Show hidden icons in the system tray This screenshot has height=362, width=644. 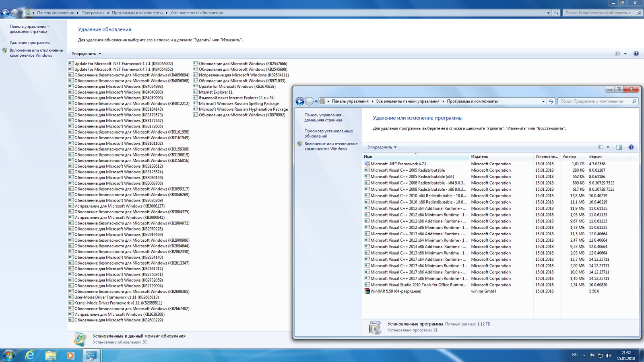pos(584,356)
